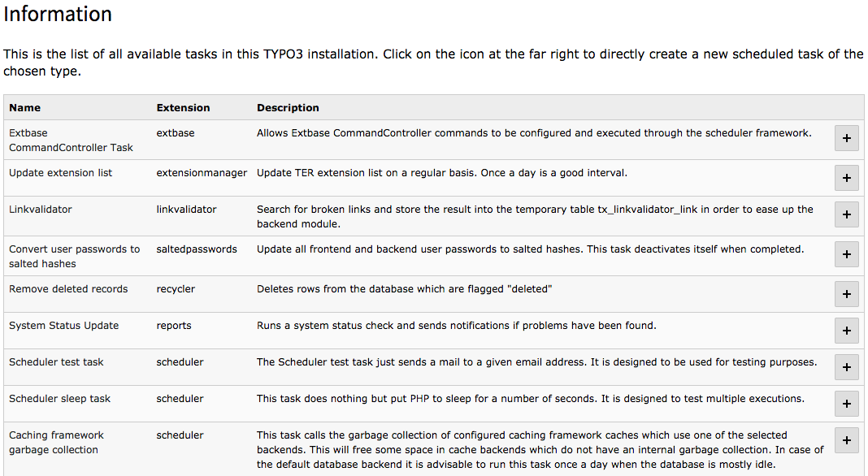
Task: Click the Description column header
Action: click(x=288, y=108)
